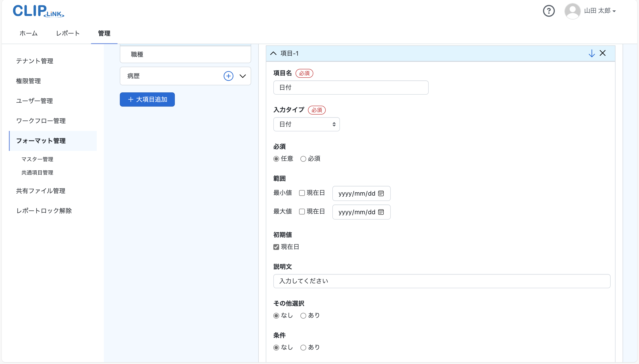Select あり under その他選択
Screen dimensions: 639x364
pyautogui.click(x=303, y=315)
